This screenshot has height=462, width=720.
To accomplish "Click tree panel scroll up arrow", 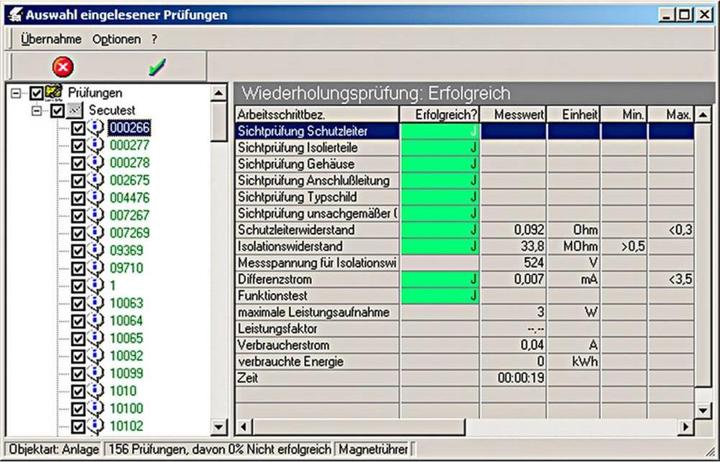I will [x=219, y=93].
